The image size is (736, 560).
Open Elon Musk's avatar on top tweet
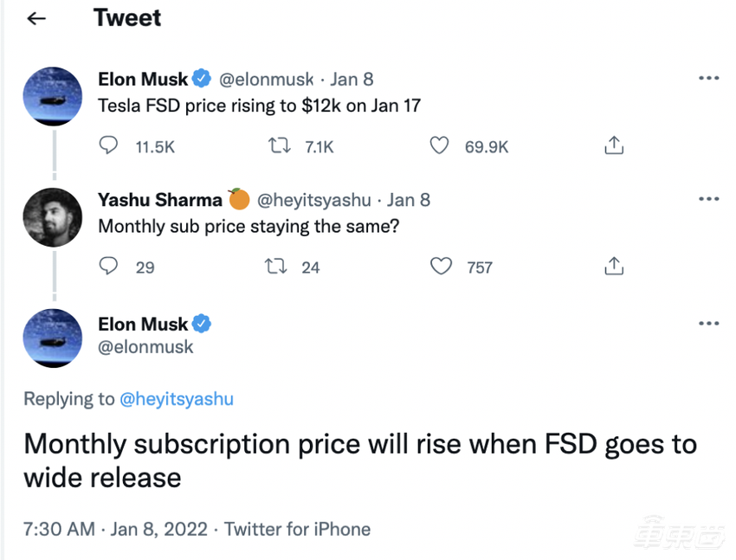53,97
